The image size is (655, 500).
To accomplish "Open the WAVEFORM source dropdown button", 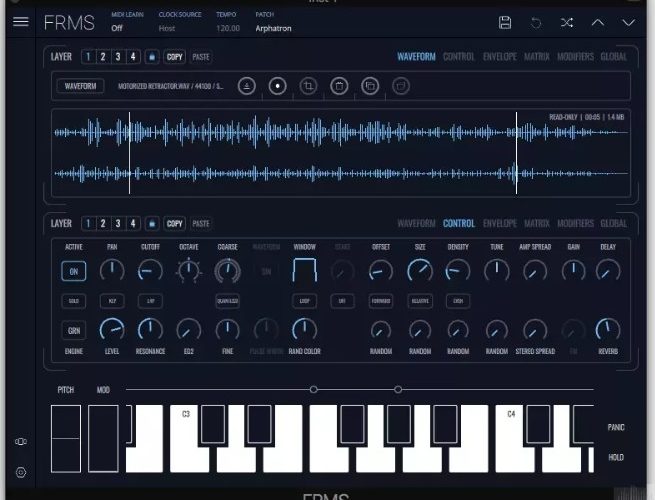I will [x=80, y=86].
